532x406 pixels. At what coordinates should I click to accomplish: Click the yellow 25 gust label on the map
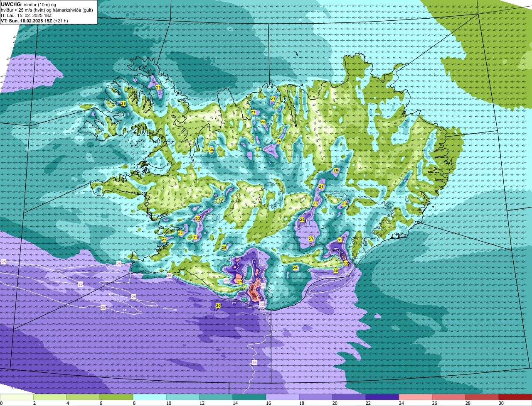pyautogui.click(x=164, y=240)
